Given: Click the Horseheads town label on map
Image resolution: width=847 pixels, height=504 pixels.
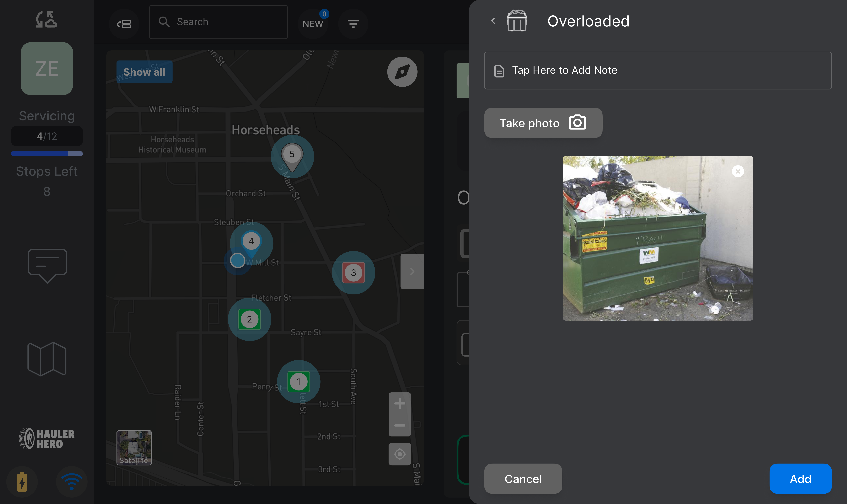Looking at the screenshot, I should click(x=266, y=130).
